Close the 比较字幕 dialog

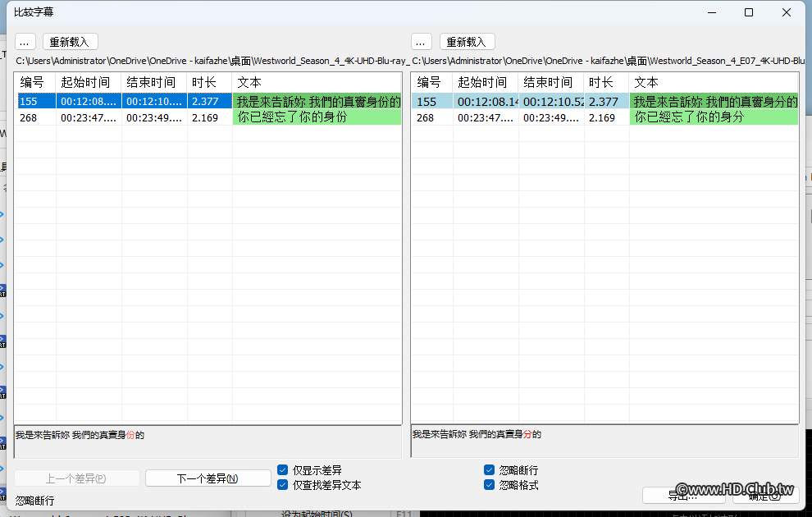[x=786, y=12]
